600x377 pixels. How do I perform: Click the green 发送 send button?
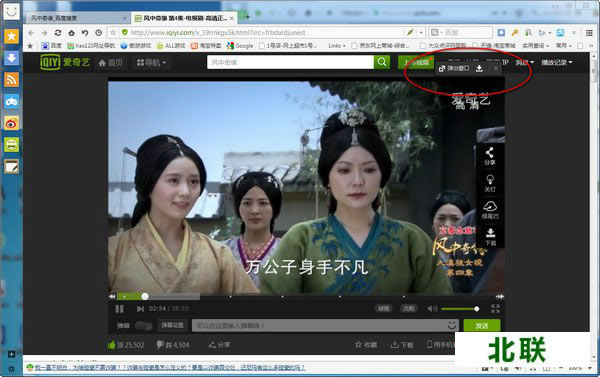pyautogui.click(x=482, y=325)
